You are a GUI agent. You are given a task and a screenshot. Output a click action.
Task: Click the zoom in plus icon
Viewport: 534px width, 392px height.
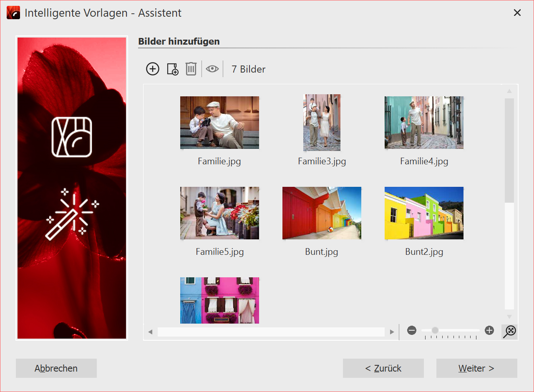(x=489, y=331)
